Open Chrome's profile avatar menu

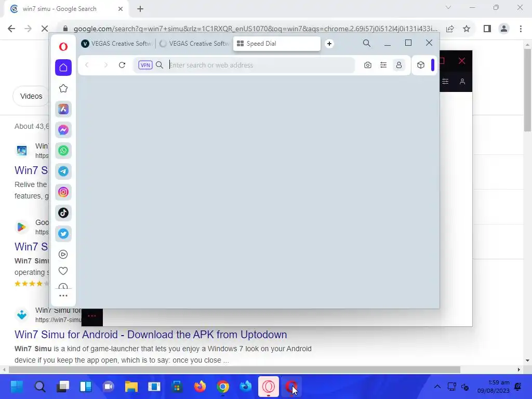504,29
